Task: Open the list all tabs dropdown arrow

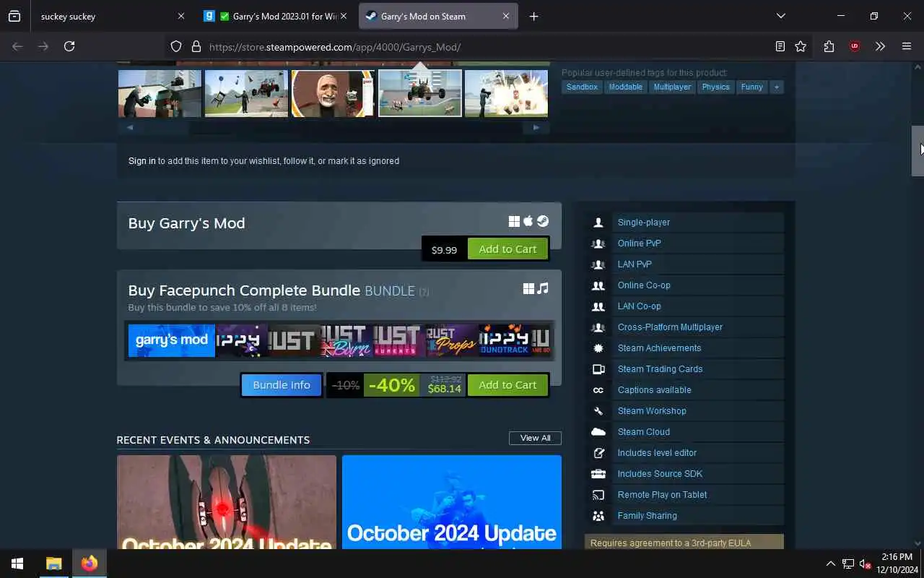Action: point(781,16)
